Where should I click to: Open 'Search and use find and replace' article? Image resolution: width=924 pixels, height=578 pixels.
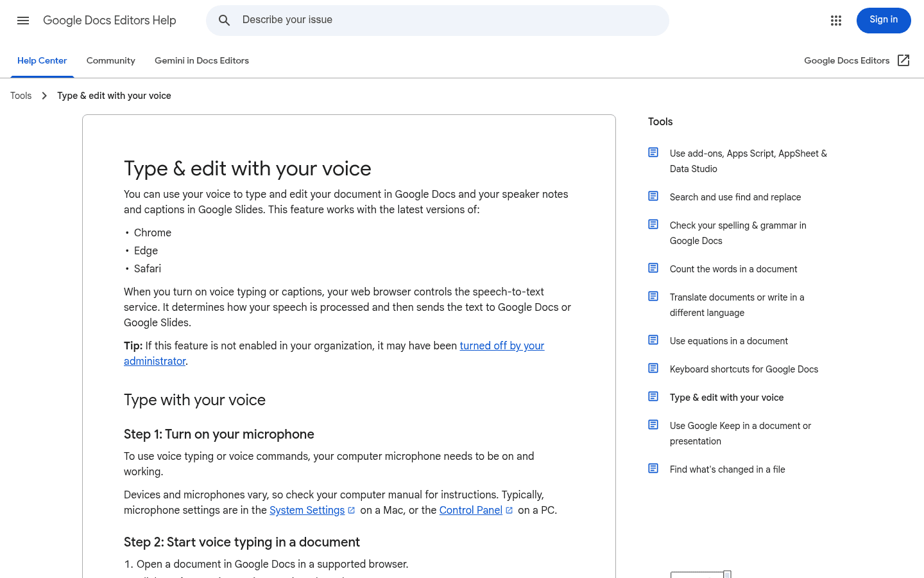[x=735, y=197]
